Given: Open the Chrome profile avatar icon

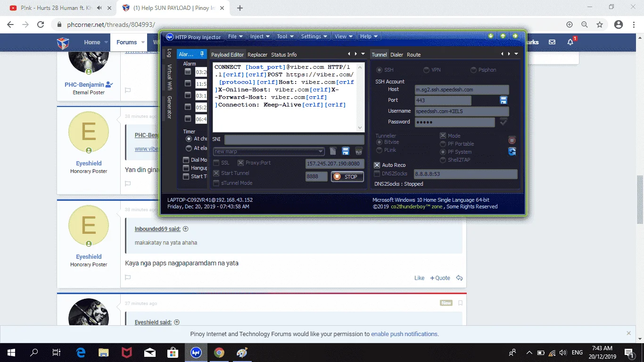Looking at the screenshot, I should click(x=619, y=25).
